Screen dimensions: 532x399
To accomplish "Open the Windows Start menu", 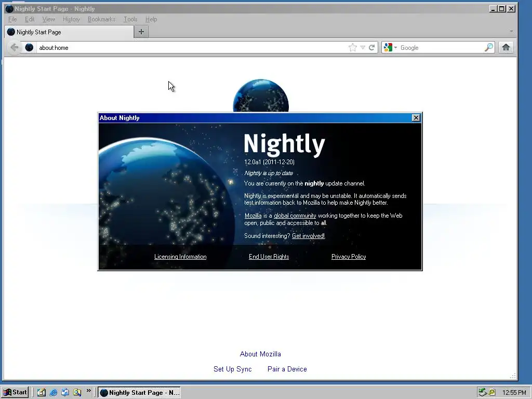I will tap(15, 393).
